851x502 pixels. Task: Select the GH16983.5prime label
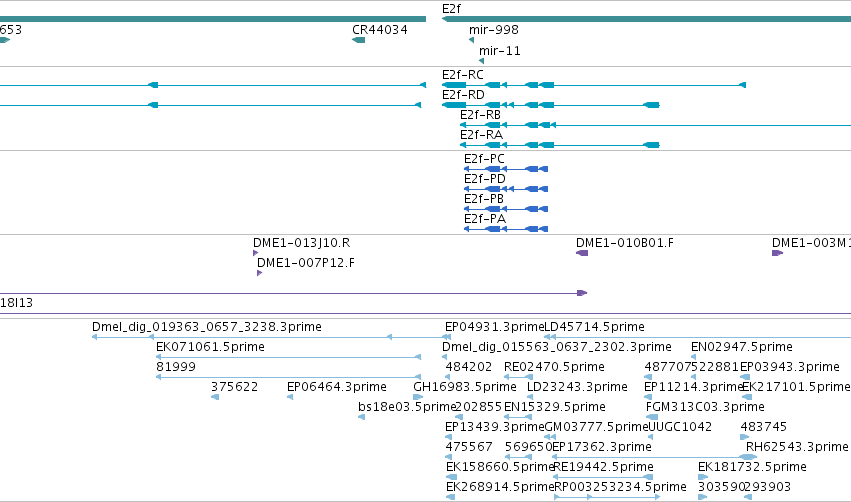click(x=465, y=387)
